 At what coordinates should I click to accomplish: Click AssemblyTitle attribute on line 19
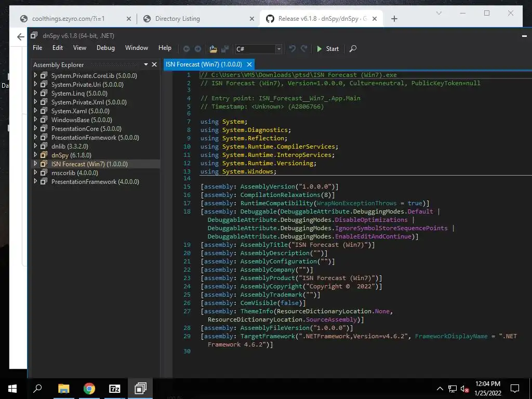tap(264, 245)
